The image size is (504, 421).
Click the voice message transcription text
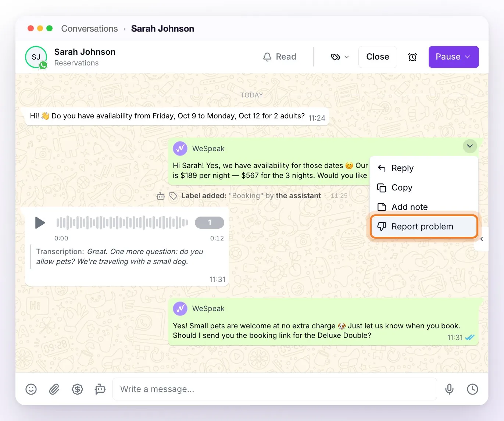(119, 257)
